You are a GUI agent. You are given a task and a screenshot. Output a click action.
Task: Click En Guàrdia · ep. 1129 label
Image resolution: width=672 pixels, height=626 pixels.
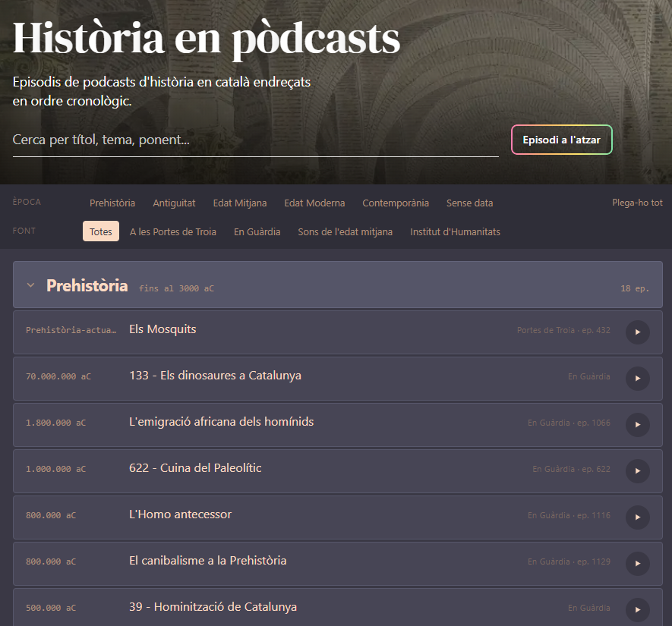(x=569, y=562)
